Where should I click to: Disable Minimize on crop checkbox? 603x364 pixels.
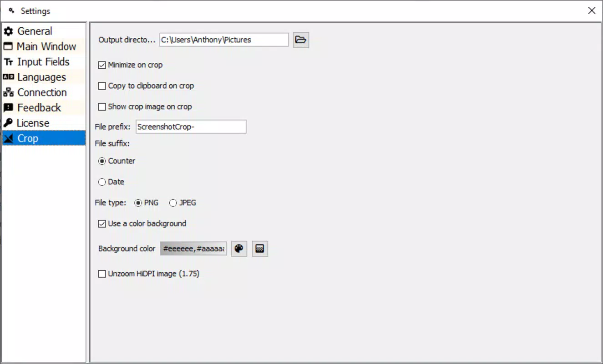102,65
